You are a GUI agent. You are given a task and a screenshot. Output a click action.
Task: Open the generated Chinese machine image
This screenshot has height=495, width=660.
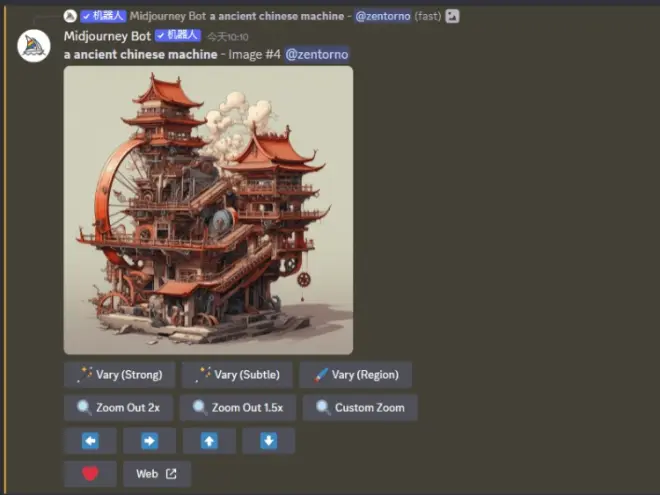click(x=208, y=210)
